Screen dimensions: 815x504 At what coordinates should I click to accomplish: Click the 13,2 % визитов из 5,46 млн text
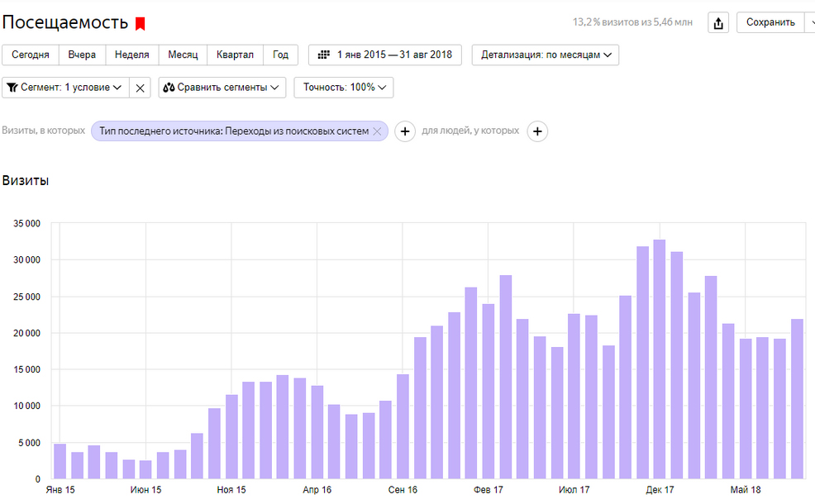(632, 22)
